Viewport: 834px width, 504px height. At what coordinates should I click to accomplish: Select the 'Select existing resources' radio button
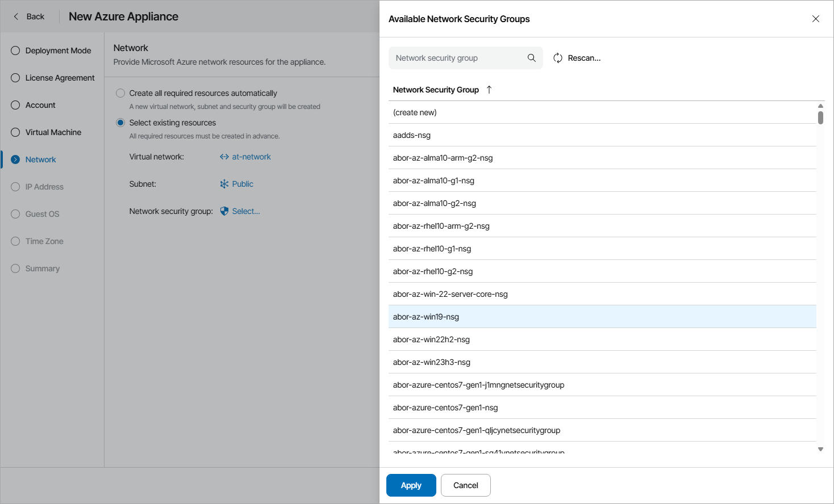[x=120, y=123]
